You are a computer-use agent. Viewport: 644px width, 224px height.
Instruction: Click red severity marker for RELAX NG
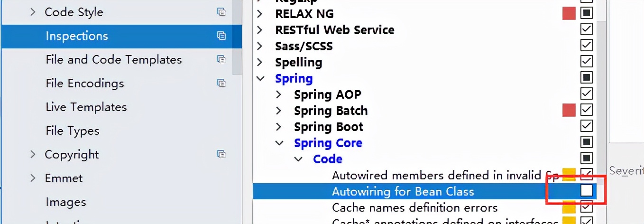(x=569, y=14)
